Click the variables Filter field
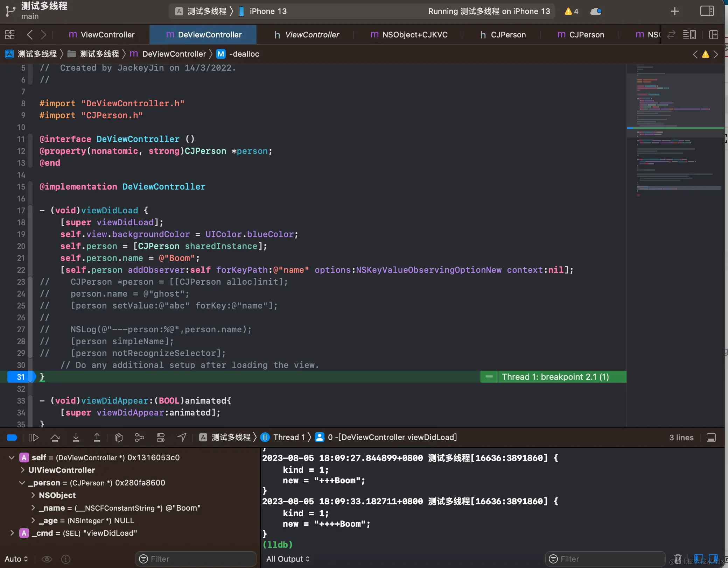 point(196,559)
